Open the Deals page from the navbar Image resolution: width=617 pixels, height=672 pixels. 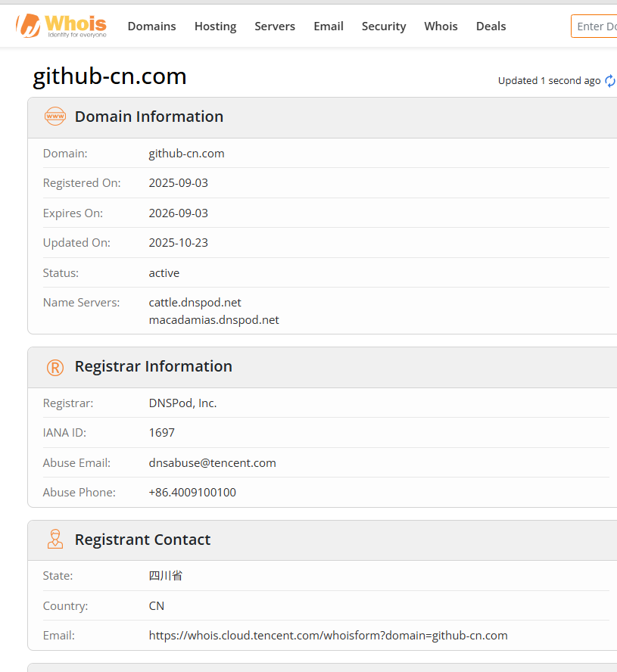(x=491, y=26)
